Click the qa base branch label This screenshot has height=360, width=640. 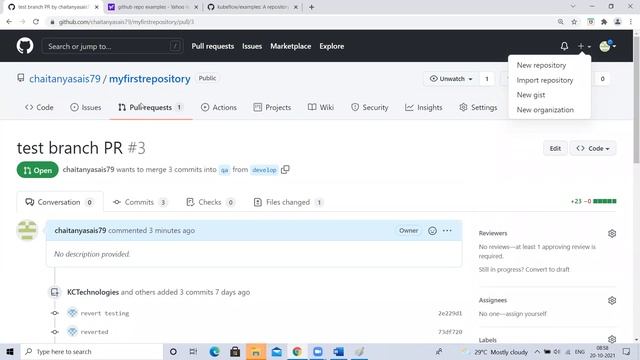tap(224, 170)
